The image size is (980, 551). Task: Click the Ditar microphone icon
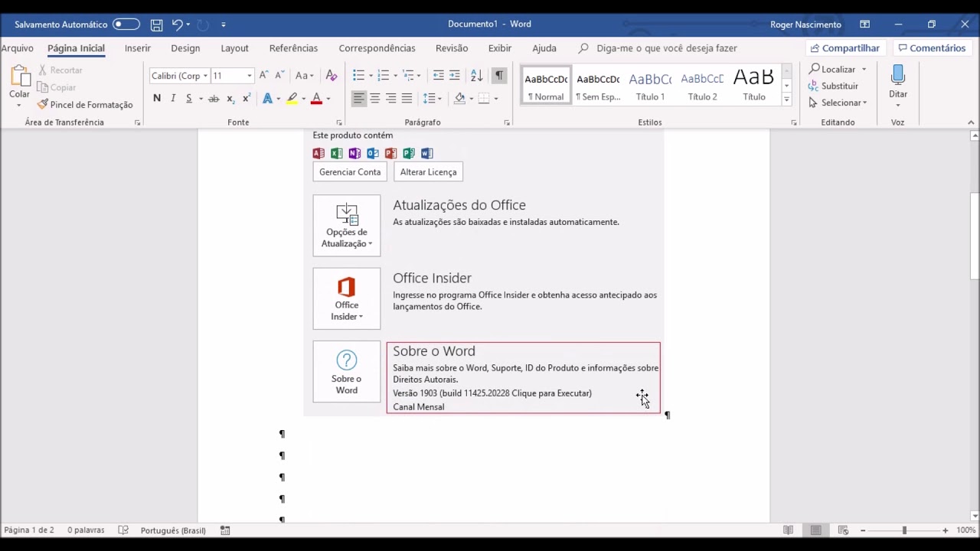(898, 76)
